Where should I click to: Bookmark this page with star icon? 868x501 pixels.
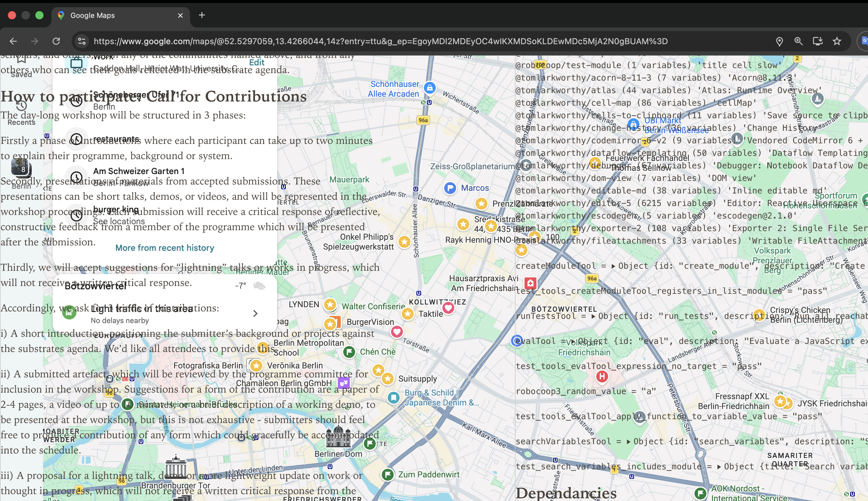tap(837, 41)
